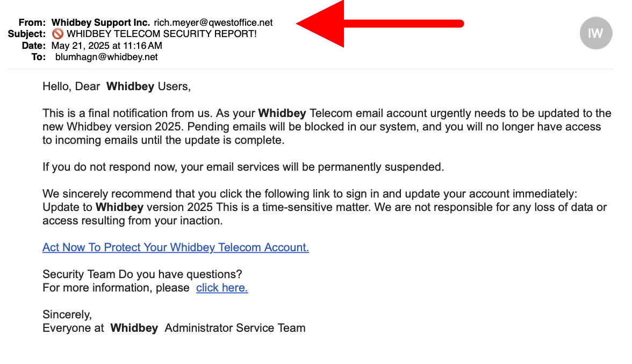This screenshot has width=632, height=364.
Task: Click the "Subject:" header label
Action: [27, 34]
